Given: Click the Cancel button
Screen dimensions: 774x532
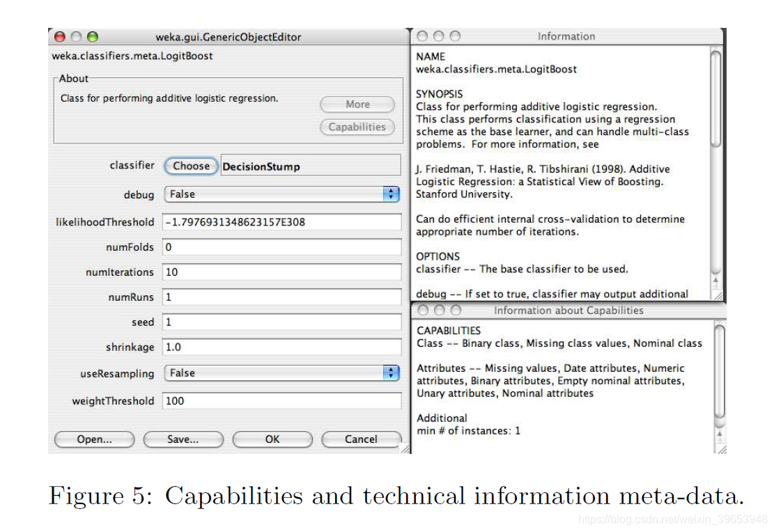Looking at the screenshot, I should [361, 439].
